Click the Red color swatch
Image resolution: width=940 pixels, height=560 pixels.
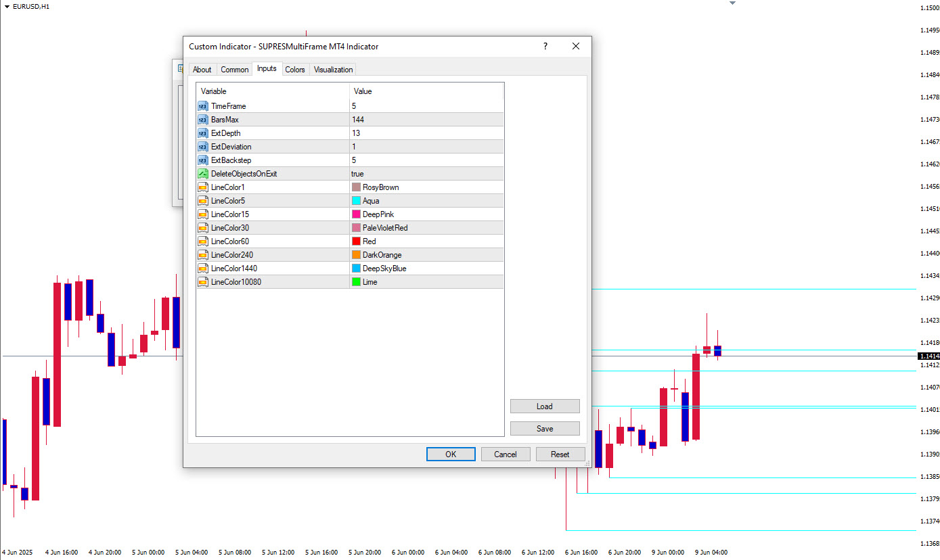356,241
